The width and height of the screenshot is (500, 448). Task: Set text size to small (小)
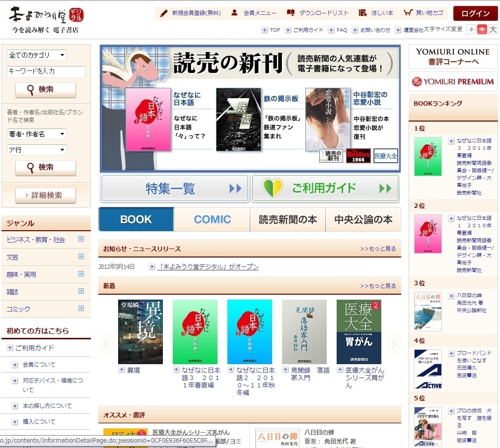(x=471, y=30)
